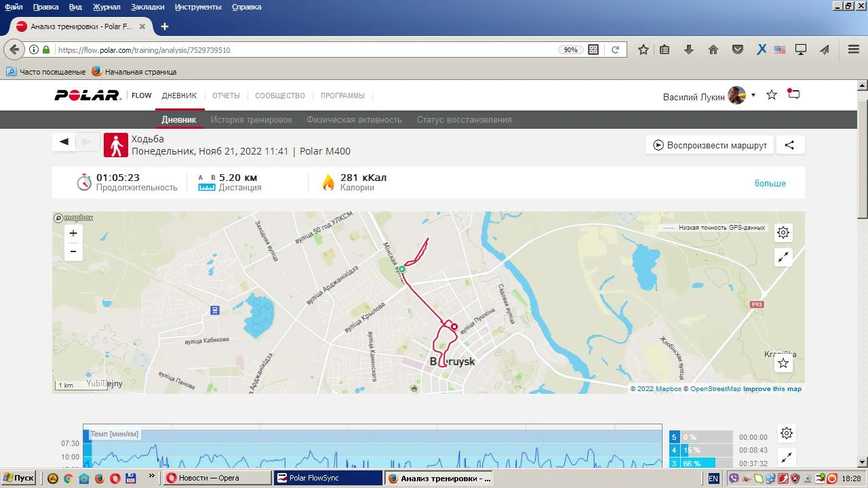Open pace chart settings gear

click(x=787, y=433)
